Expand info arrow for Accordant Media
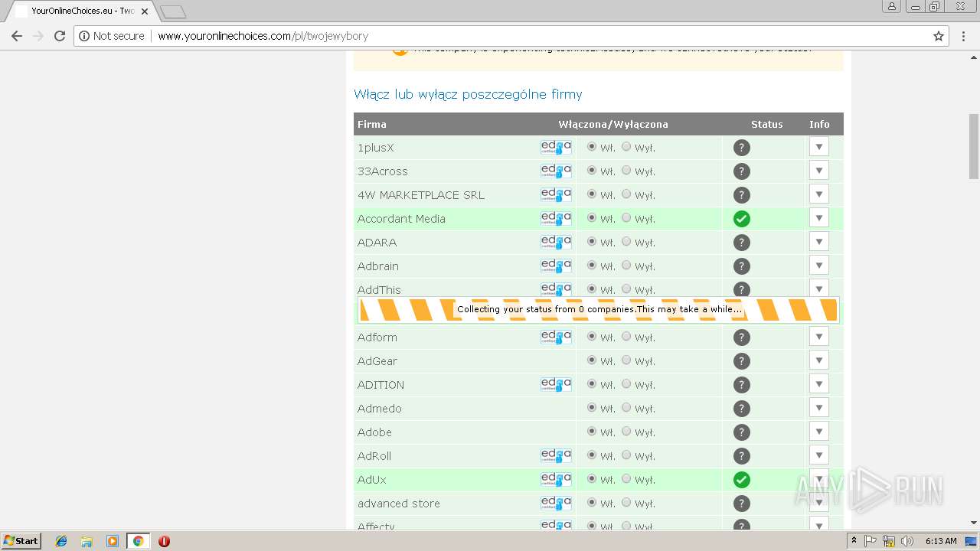Image resolution: width=980 pixels, height=551 pixels. (819, 218)
